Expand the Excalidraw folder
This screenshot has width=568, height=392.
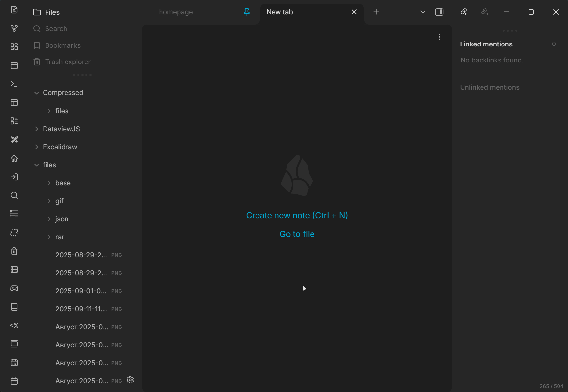tap(36, 147)
